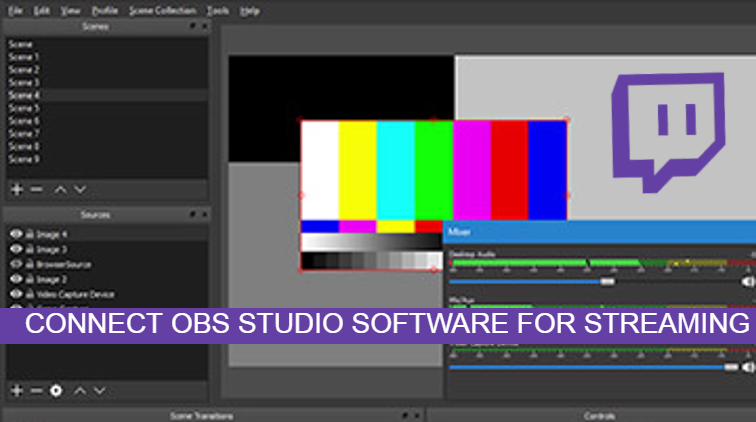This screenshot has height=422, width=756.
Task: Click the Scene Transitions panel header
Action: click(214, 415)
